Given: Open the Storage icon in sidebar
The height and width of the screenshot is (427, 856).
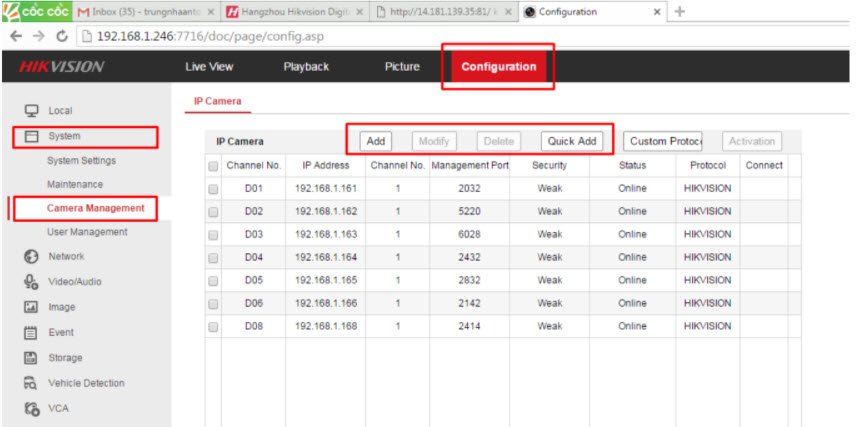Looking at the screenshot, I should (x=31, y=358).
